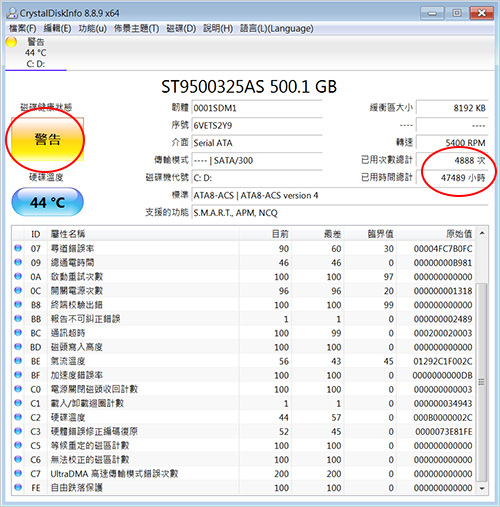Click the S.M.A.R.T., APM, NCQ features field

click(x=340, y=213)
